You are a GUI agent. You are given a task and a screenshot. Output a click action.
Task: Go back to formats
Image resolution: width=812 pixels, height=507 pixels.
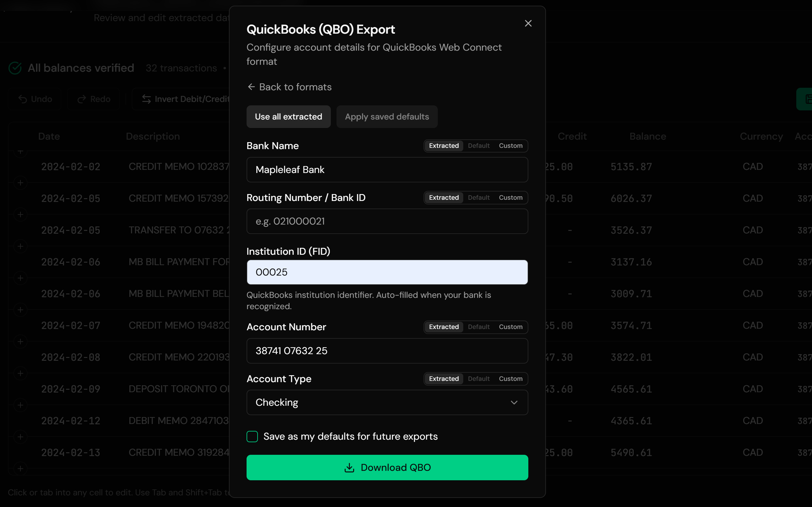pos(289,87)
